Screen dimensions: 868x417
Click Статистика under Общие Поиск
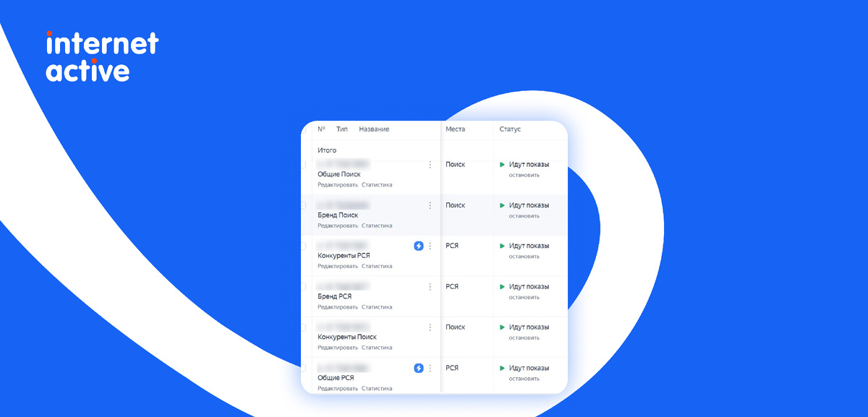377,185
